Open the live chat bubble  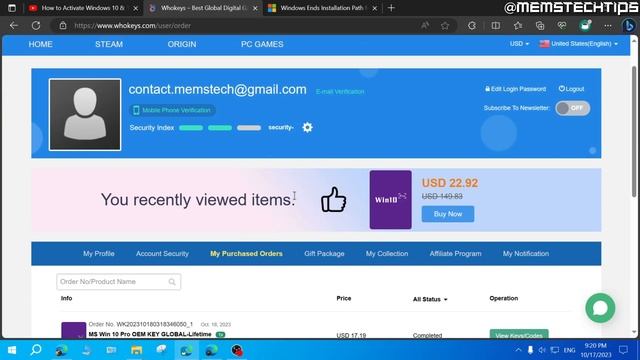(x=600, y=308)
